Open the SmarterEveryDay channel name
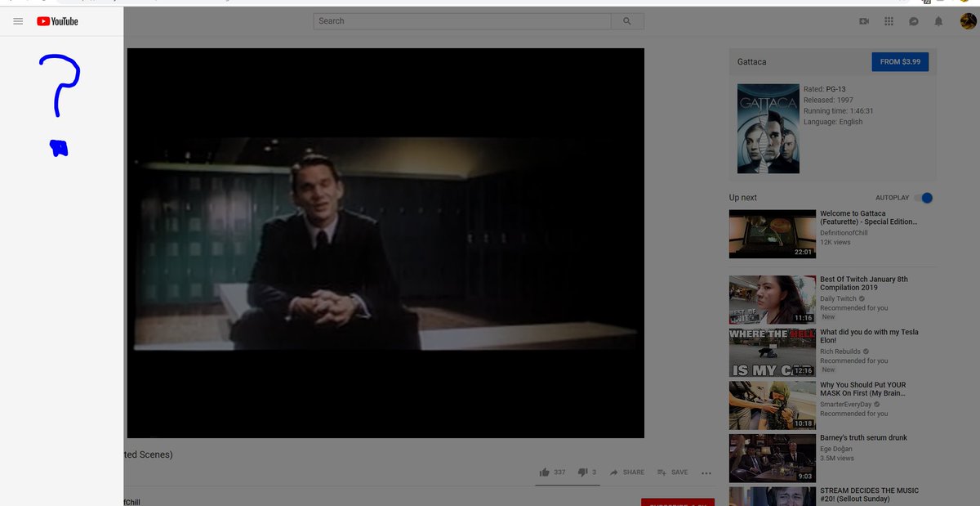Image resolution: width=980 pixels, height=506 pixels. click(846, 404)
